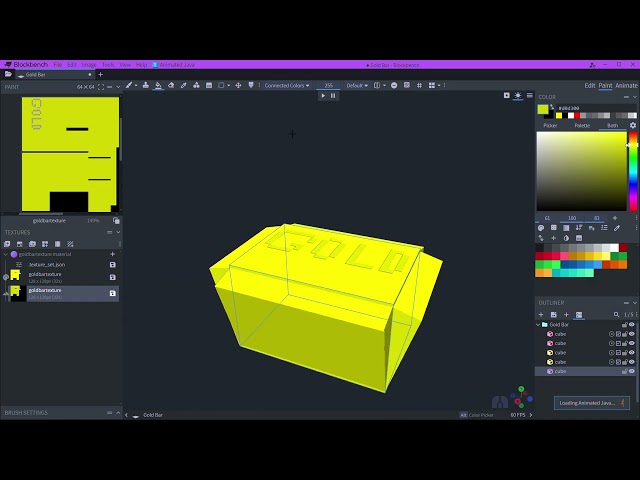Collapse the Textures panel chevron
The width and height of the screenshot is (640, 480).
tap(118, 232)
